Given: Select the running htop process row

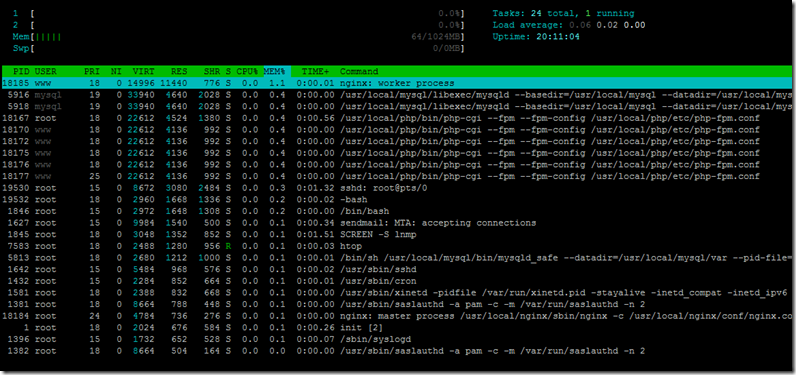Looking at the screenshot, I should tap(397, 247).
